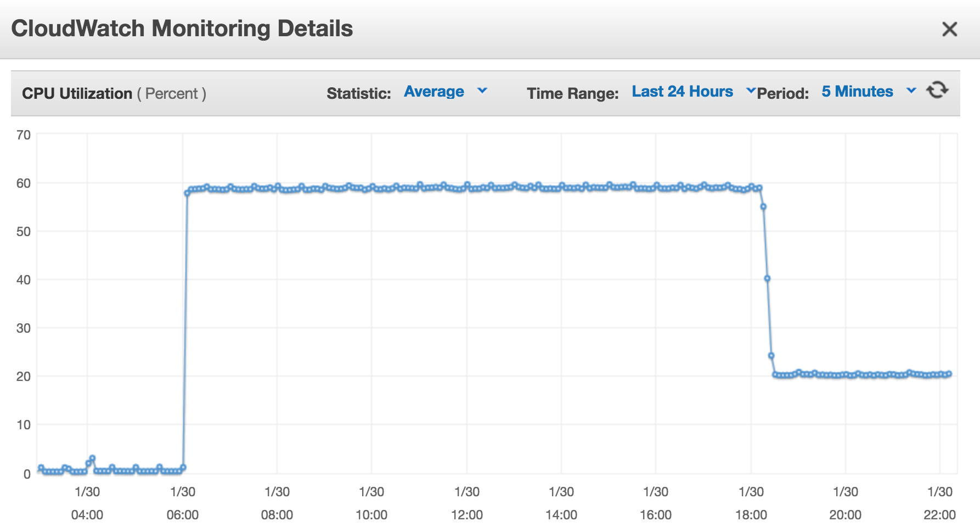980x527 pixels.
Task: Refresh the CPU Utilization graph
Action: (937, 90)
